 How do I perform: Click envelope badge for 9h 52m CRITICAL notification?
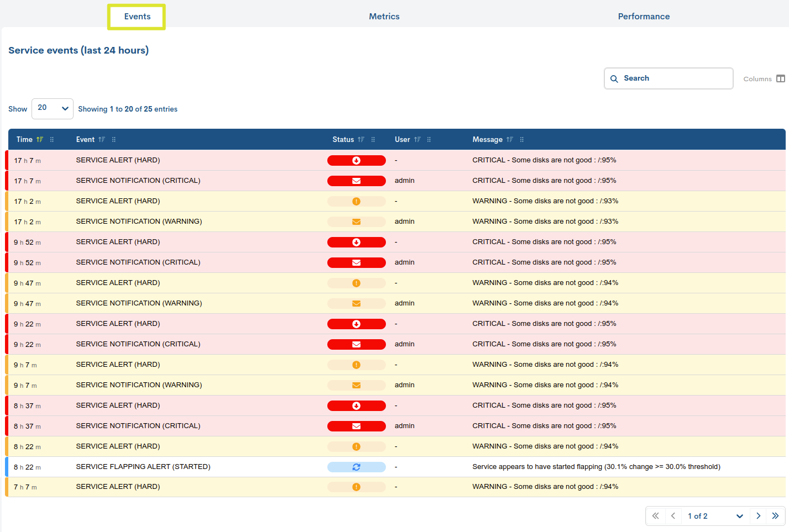357,262
